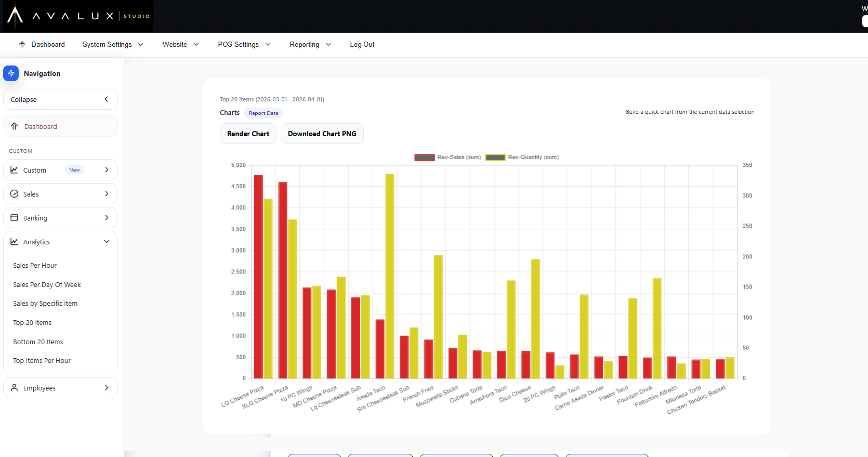Click the Analytics chart icon in sidebar

point(15,242)
